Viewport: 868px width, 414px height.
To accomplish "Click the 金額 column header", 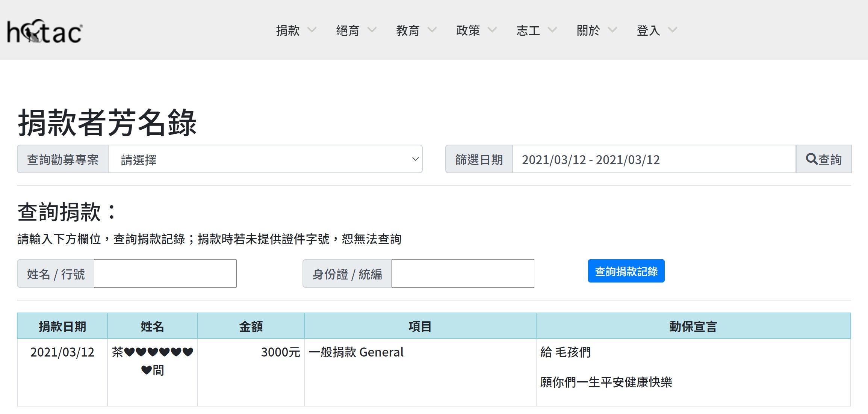I will point(251,326).
